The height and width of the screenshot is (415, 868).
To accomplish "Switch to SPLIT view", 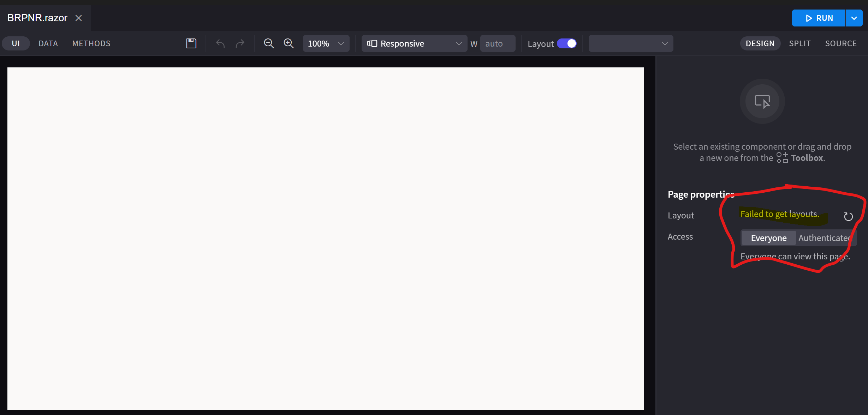I will click(x=800, y=43).
